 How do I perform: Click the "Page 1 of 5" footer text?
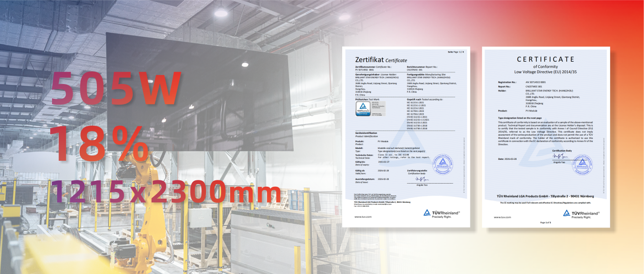tap(546, 222)
